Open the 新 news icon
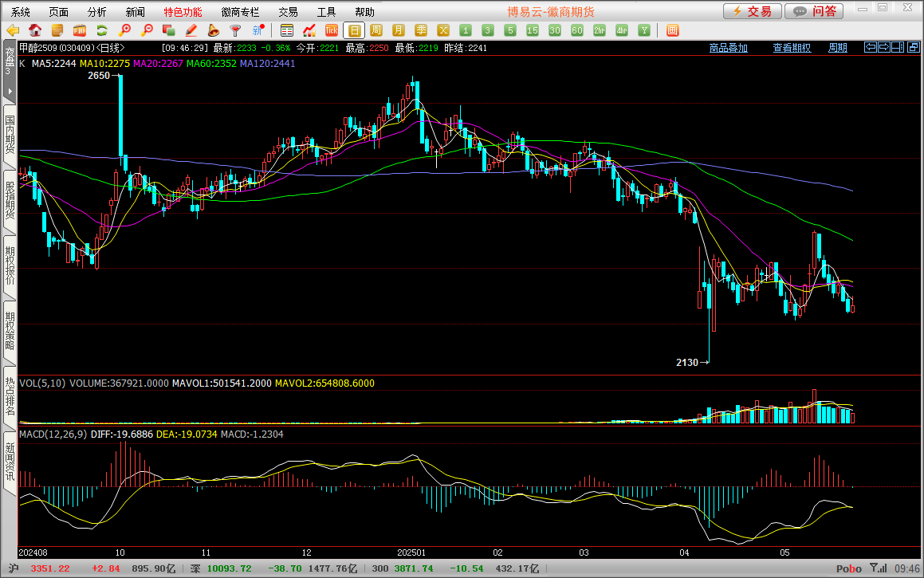Screen dimensions: 924x578 click(258, 30)
